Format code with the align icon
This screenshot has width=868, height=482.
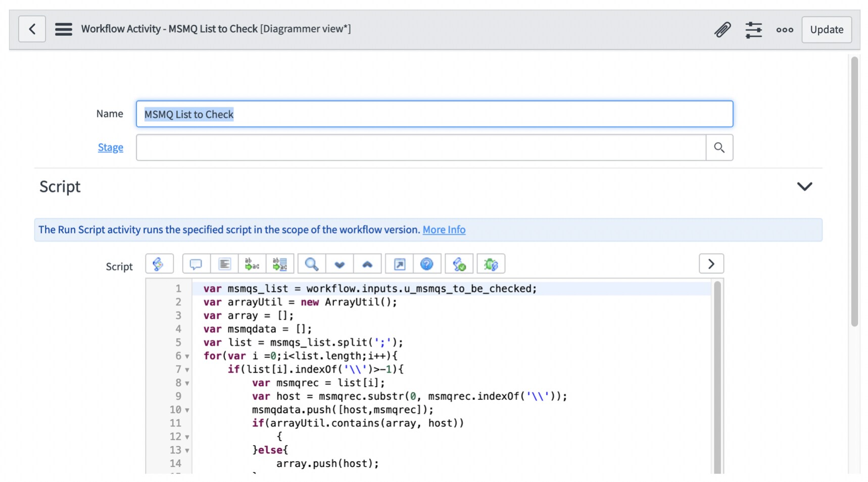tap(224, 264)
